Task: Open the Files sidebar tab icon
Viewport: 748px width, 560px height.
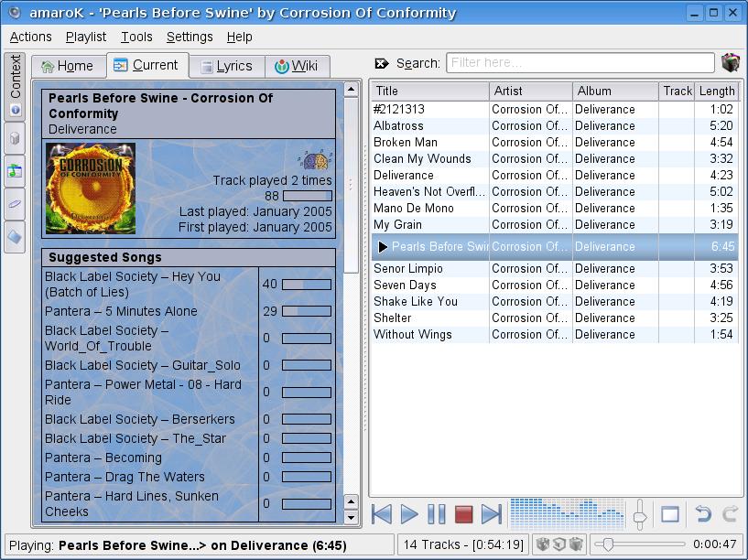Action: [x=15, y=236]
